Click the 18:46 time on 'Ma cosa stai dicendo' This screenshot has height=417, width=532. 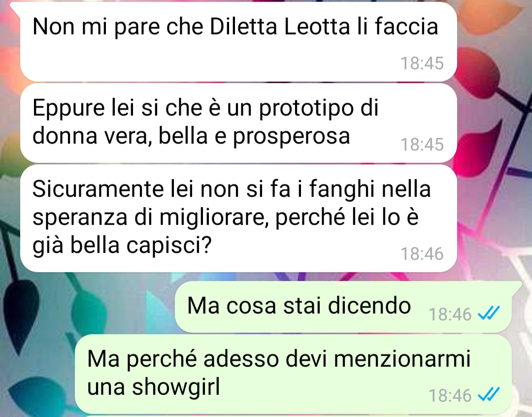[450, 314]
